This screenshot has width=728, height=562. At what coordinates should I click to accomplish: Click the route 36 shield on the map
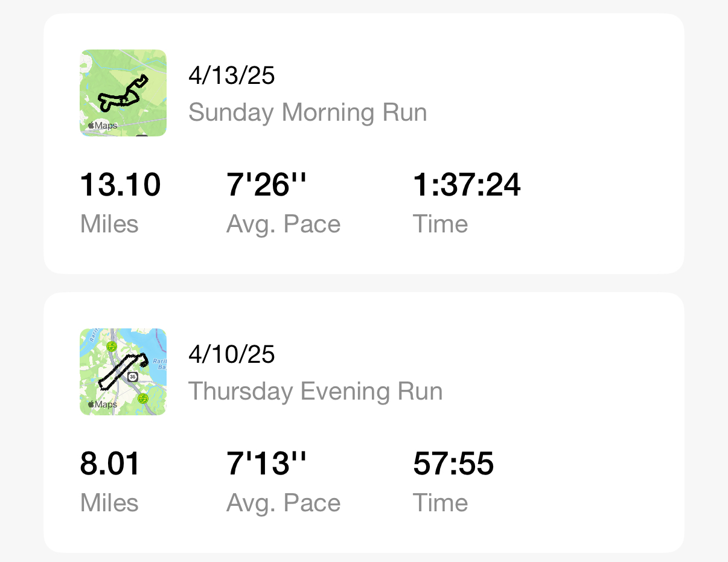pyautogui.click(x=133, y=376)
